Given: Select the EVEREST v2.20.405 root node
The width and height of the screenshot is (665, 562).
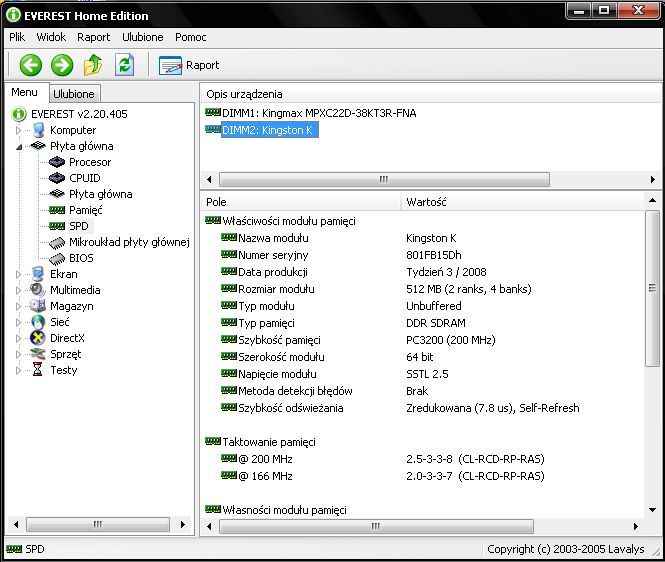Looking at the screenshot, I should [x=79, y=114].
